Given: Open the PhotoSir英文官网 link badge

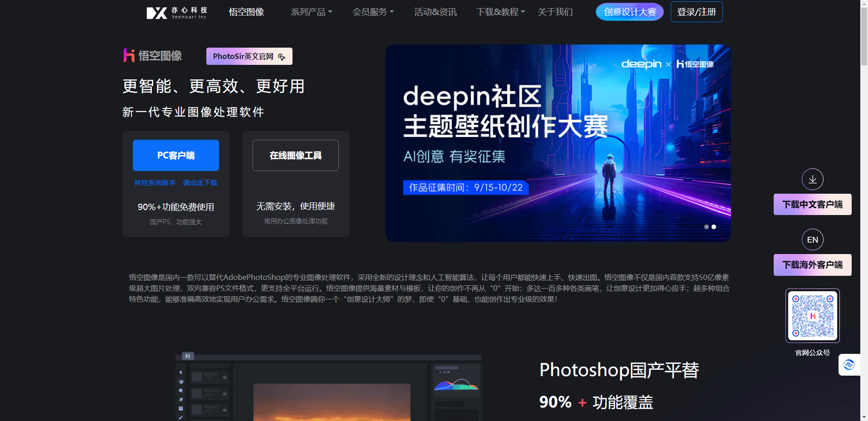Looking at the screenshot, I should (x=249, y=56).
